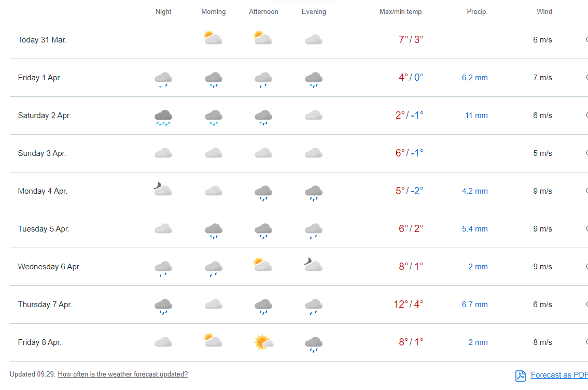Click Wednesday 6 Apr. afternoon partly sunny icon
This screenshot has width=588, height=390.
coord(263,265)
